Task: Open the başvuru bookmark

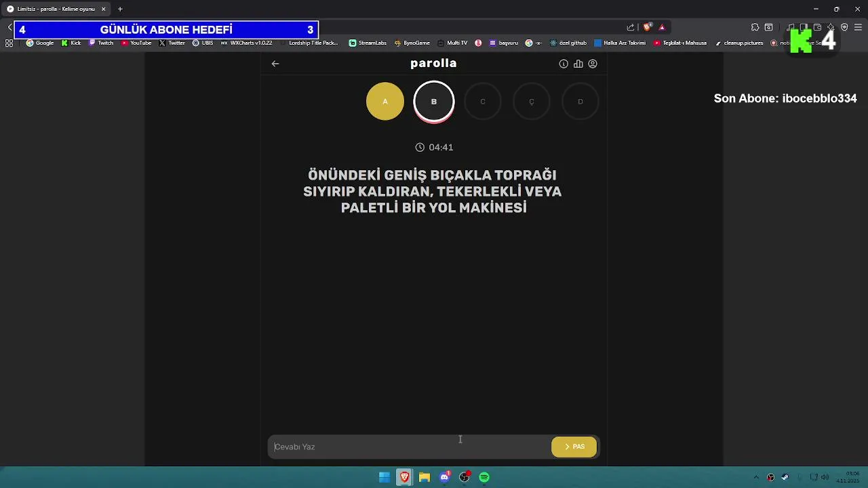Action: (504, 43)
